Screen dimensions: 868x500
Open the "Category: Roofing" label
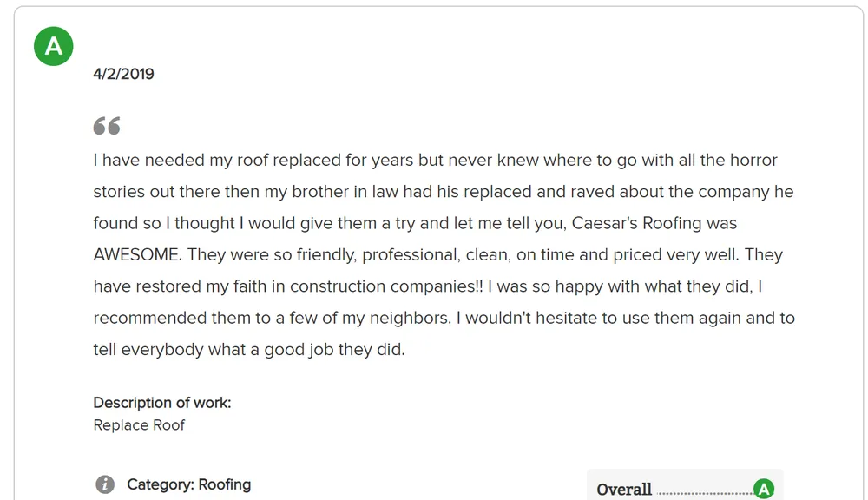[188, 484]
